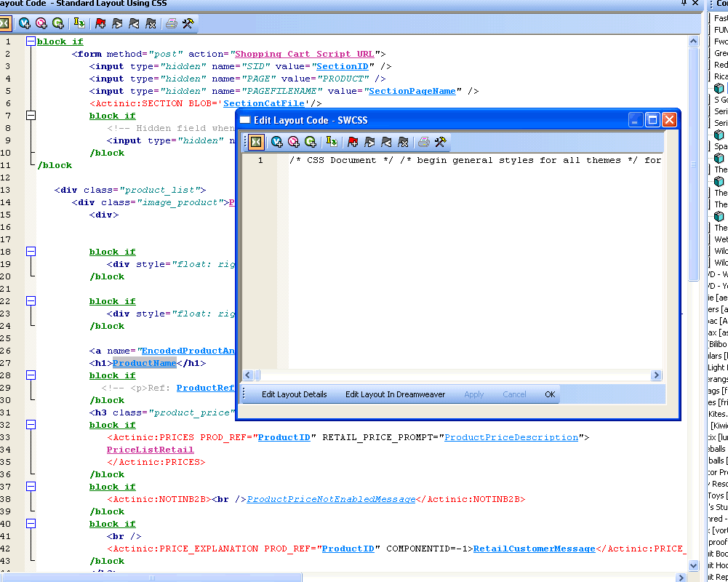This screenshot has height=582, width=728.
Task: Clear all bookmarks in SWCSS dialog toolbar
Action: click(404, 142)
